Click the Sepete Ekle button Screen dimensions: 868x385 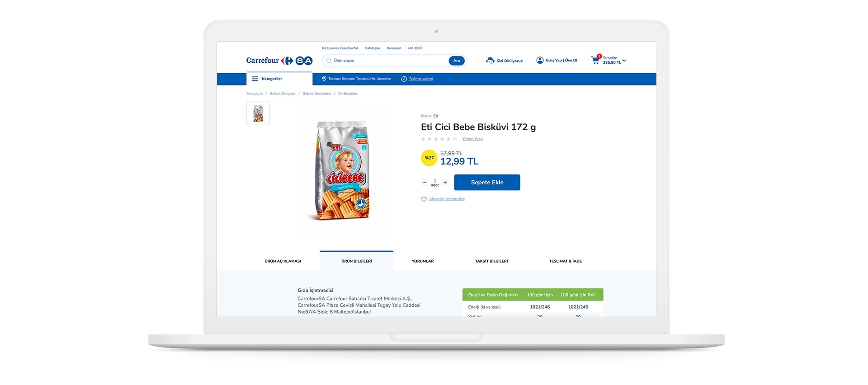click(487, 183)
